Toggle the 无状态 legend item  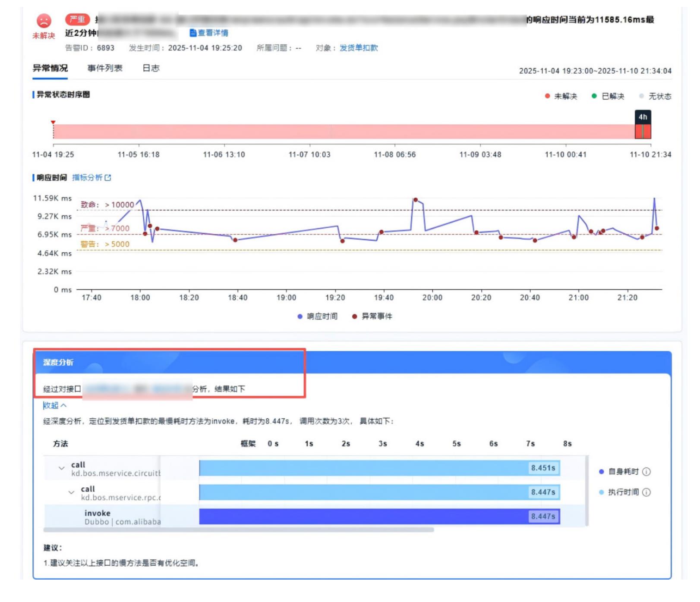point(655,96)
